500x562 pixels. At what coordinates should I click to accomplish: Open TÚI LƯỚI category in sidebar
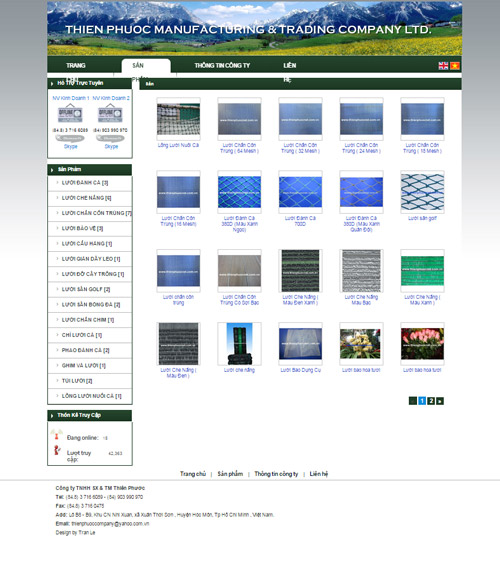click(77, 381)
